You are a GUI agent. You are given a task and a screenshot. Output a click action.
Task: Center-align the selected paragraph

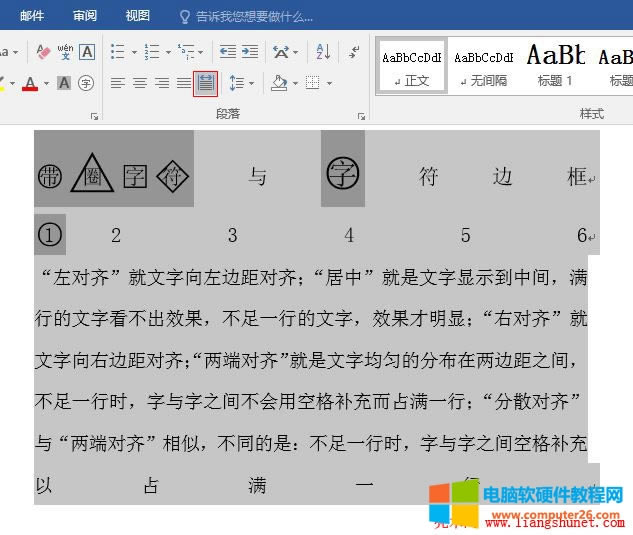pyautogui.click(x=140, y=83)
